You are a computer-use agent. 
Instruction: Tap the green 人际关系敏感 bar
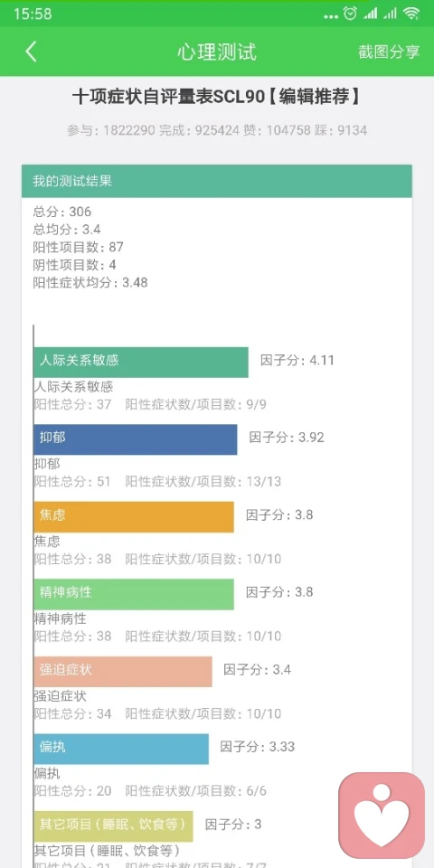click(x=141, y=362)
